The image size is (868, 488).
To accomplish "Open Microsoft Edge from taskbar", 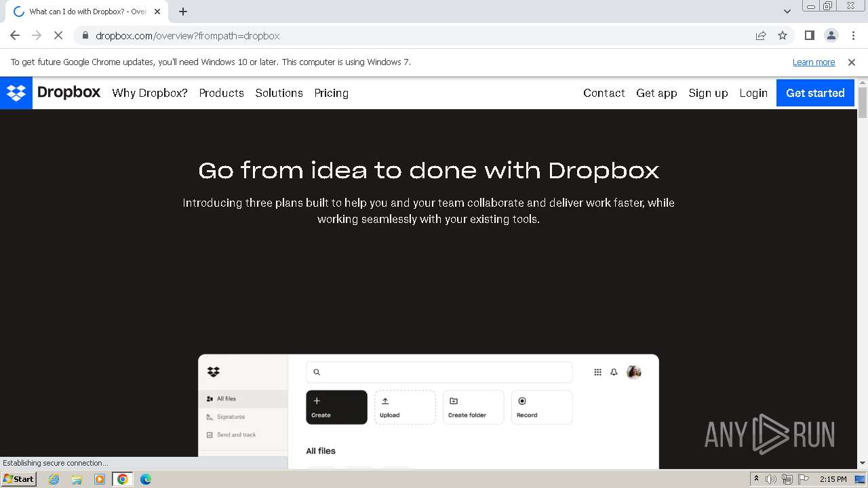I will (x=146, y=479).
